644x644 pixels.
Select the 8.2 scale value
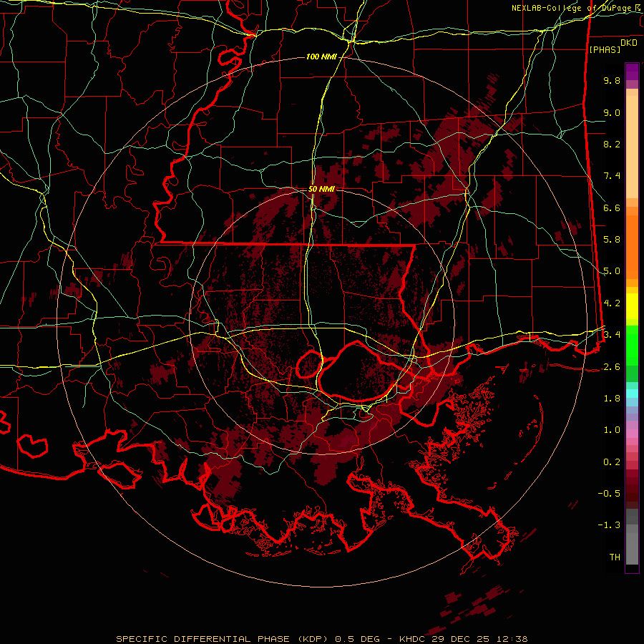pos(612,144)
